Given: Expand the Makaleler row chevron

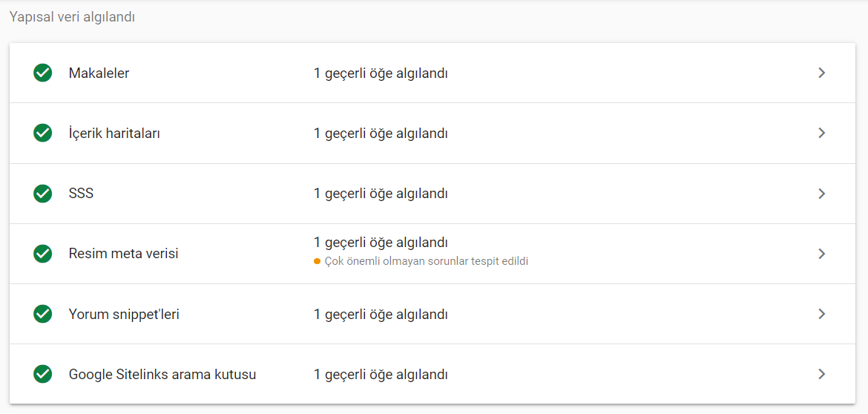Looking at the screenshot, I should pos(822,73).
